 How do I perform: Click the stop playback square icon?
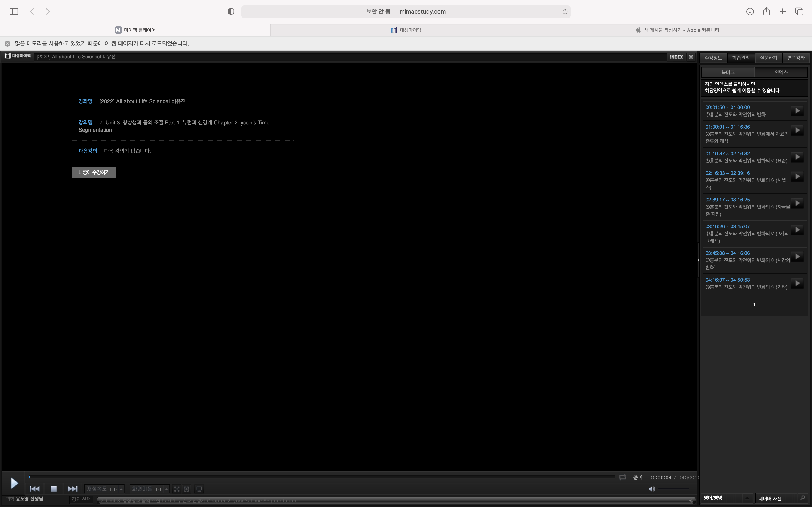point(53,489)
